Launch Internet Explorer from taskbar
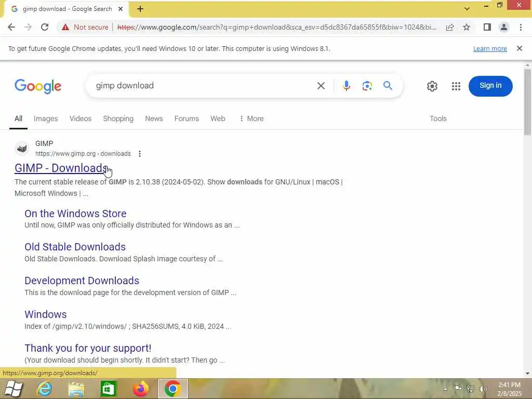532x399 pixels. pyautogui.click(x=45, y=389)
